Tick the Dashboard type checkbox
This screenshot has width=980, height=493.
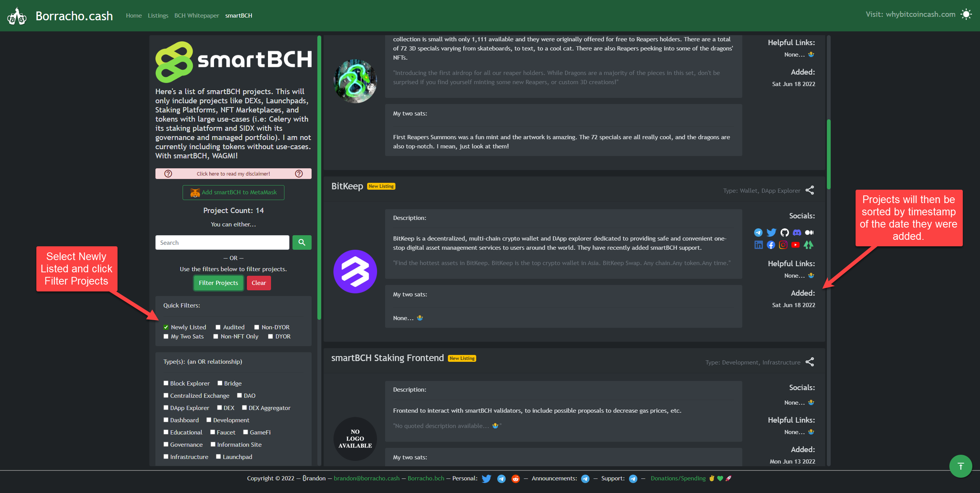coord(166,420)
